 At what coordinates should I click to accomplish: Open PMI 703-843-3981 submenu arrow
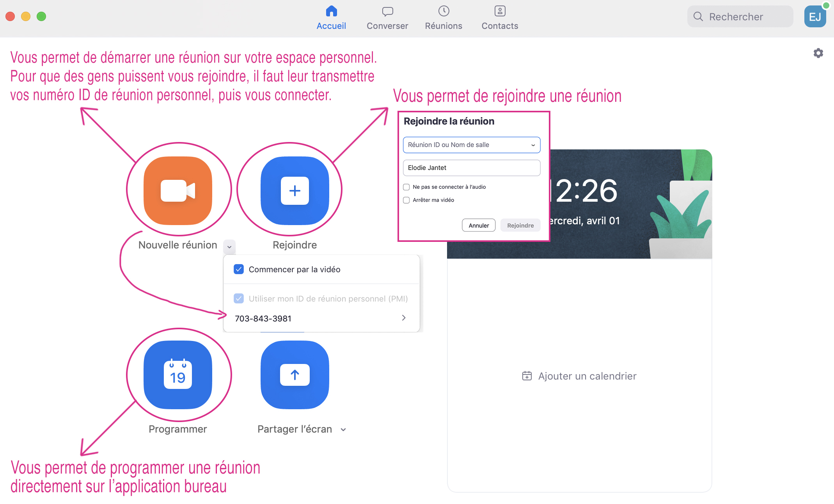click(x=404, y=318)
